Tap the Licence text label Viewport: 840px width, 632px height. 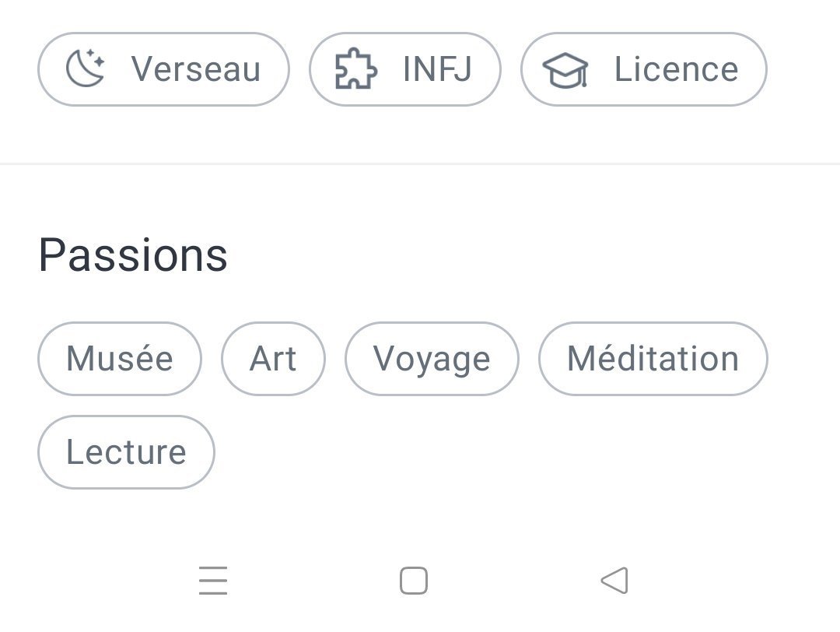[676, 69]
